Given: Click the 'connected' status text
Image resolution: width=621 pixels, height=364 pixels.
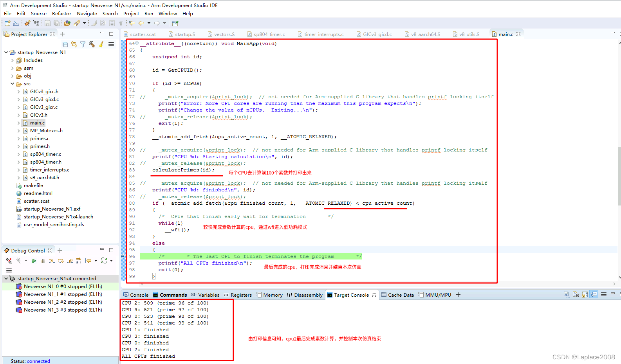Looking at the screenshot, I should click(38, 361).
